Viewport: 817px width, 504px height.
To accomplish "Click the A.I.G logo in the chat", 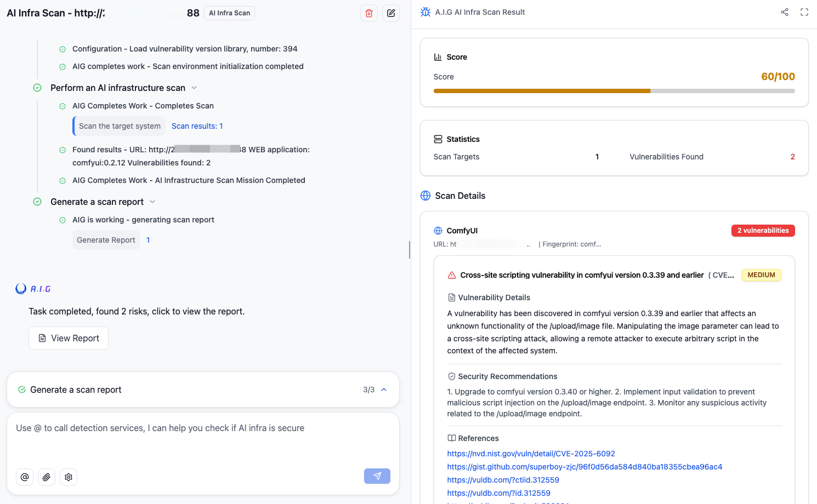I will 33,289.
